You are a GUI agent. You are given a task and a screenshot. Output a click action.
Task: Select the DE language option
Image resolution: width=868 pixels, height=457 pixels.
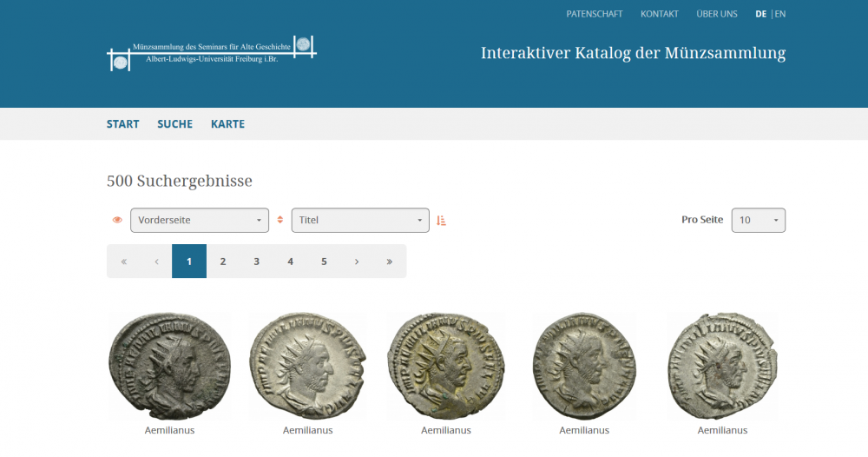coord(760,14)
